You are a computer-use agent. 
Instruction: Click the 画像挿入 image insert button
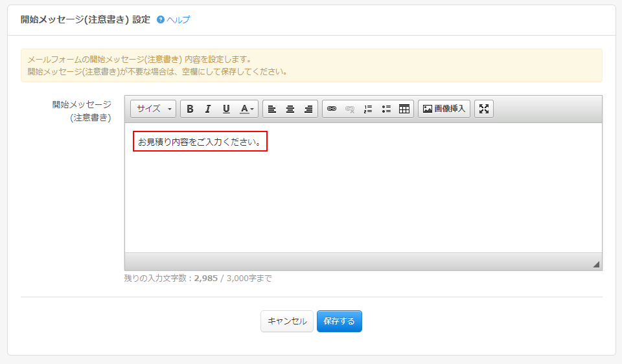click(444, 109)
